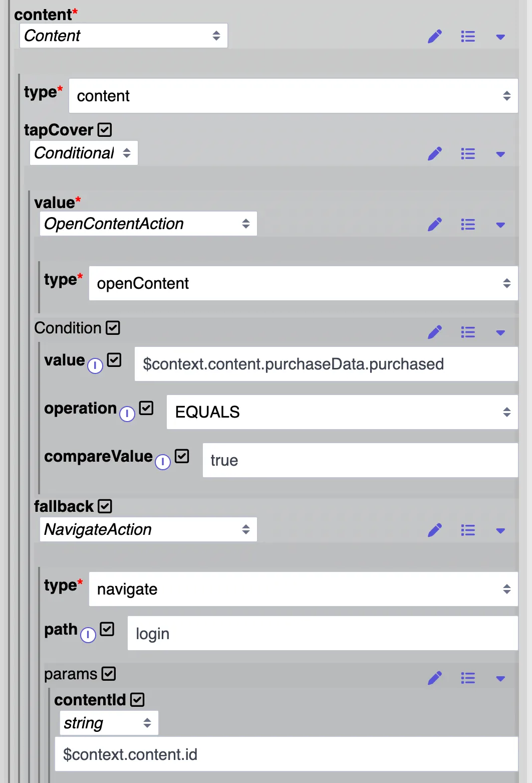This screenshot has width=532, height=783.
Task: Open the Content type selector dropdown
Action: (124, 36)
